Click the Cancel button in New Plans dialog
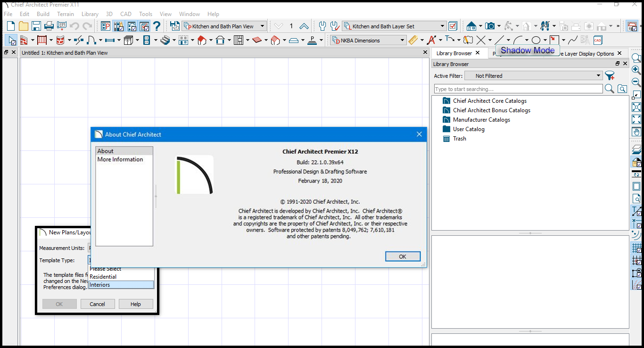Screen dimensions: 644x348 click(x=97, y=304)
